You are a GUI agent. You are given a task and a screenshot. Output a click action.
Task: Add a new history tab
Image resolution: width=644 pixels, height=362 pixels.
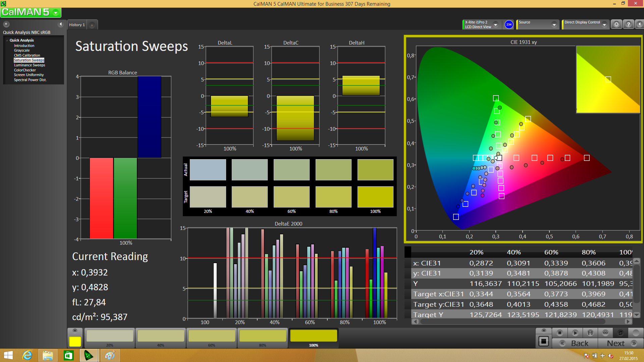pos(92,25)
